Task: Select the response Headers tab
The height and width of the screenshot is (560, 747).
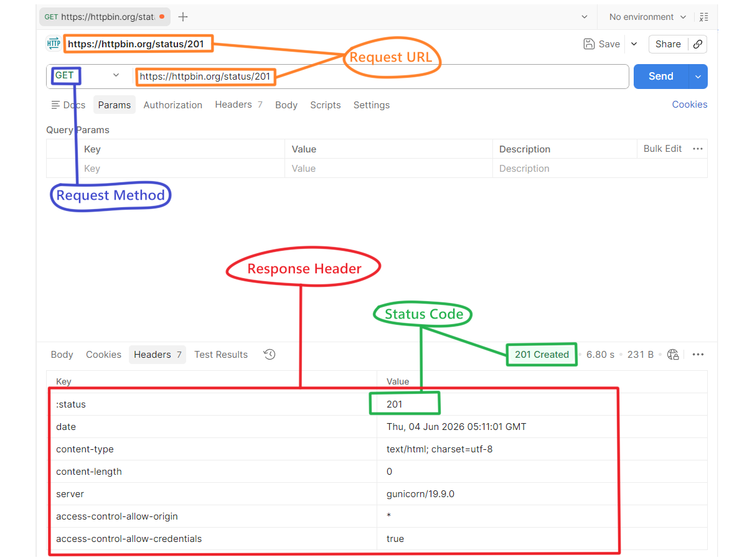Action: 157,354
